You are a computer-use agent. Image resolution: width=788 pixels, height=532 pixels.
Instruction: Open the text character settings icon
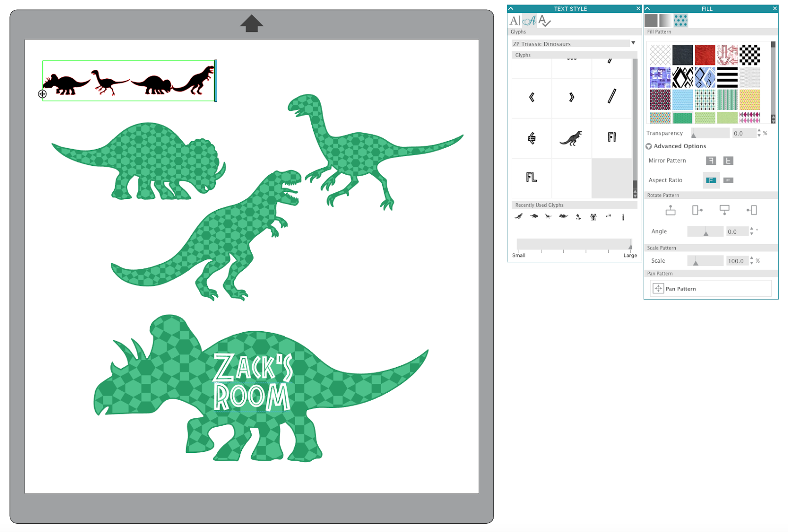(x=515, y=21)
